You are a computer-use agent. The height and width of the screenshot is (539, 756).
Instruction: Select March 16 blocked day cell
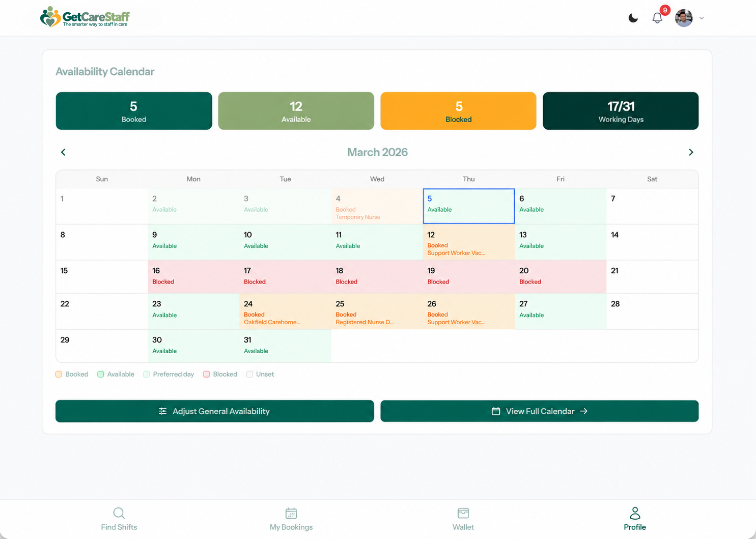pos(193,277)
